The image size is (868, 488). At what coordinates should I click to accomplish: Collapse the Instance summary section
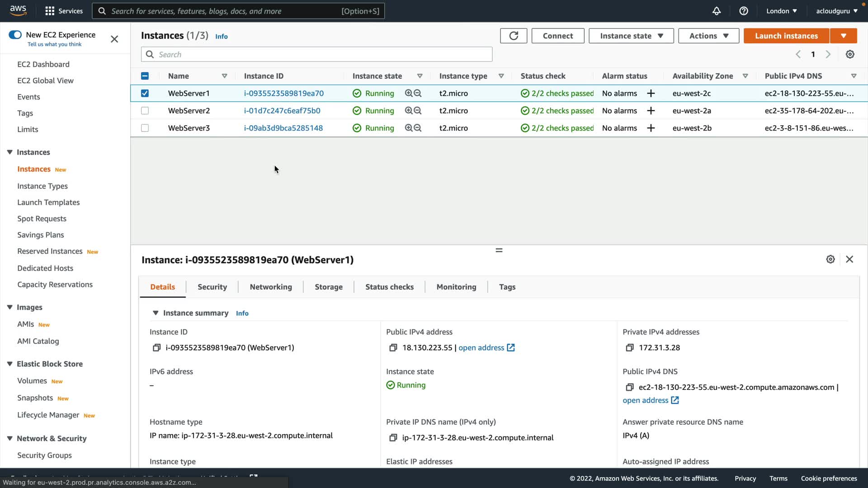point(156,313)
